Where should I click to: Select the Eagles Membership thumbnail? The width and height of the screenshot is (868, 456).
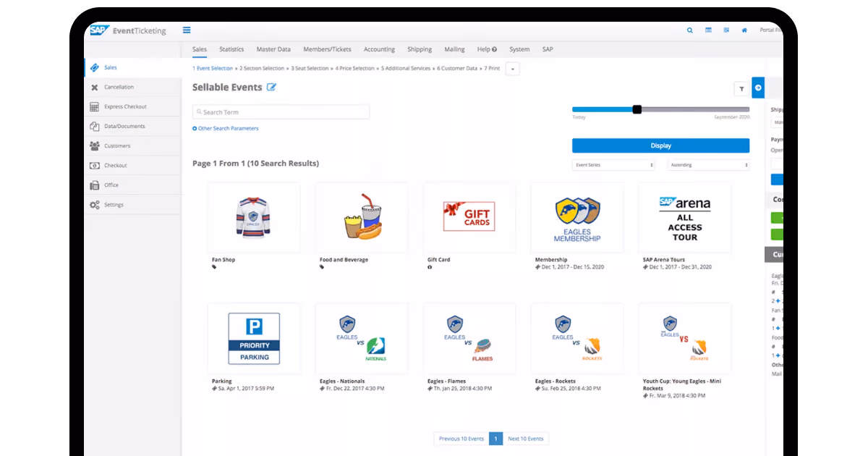point(577,218)
